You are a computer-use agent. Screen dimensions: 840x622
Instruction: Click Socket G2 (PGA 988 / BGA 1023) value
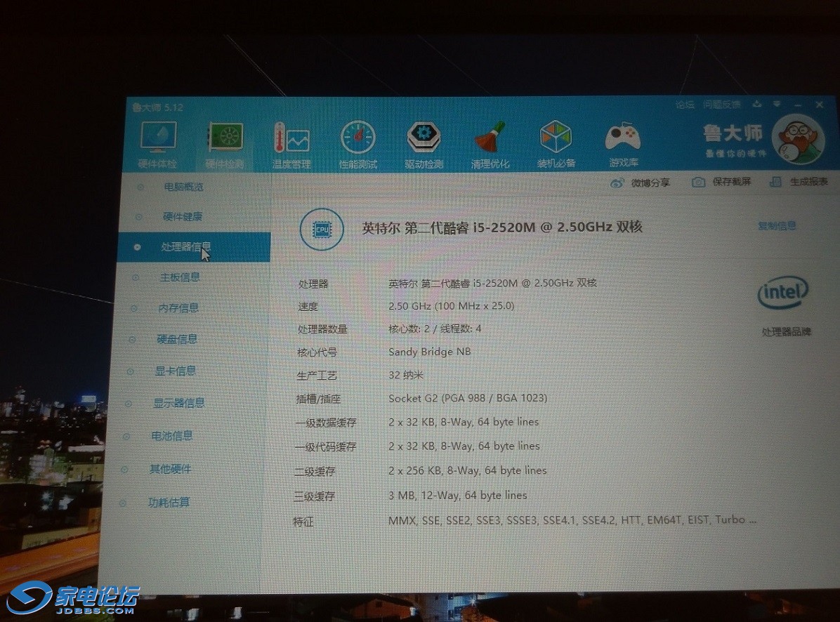pos(468,398)
